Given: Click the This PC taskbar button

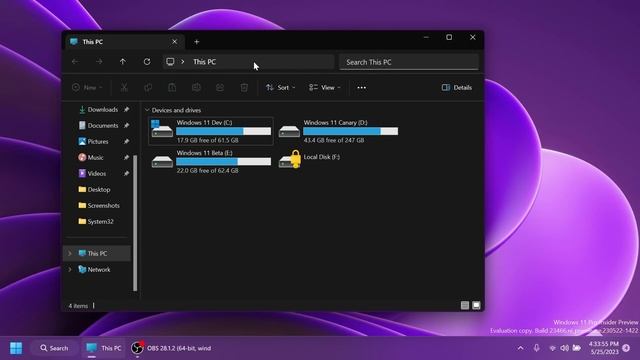Looking at the screenshot, I should click(x=104, y=348).
